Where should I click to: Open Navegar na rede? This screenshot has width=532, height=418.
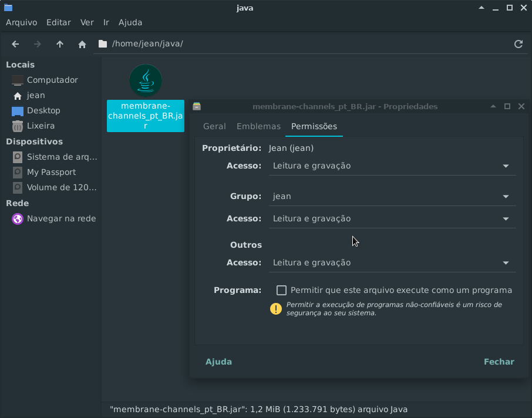click(61, 218)
